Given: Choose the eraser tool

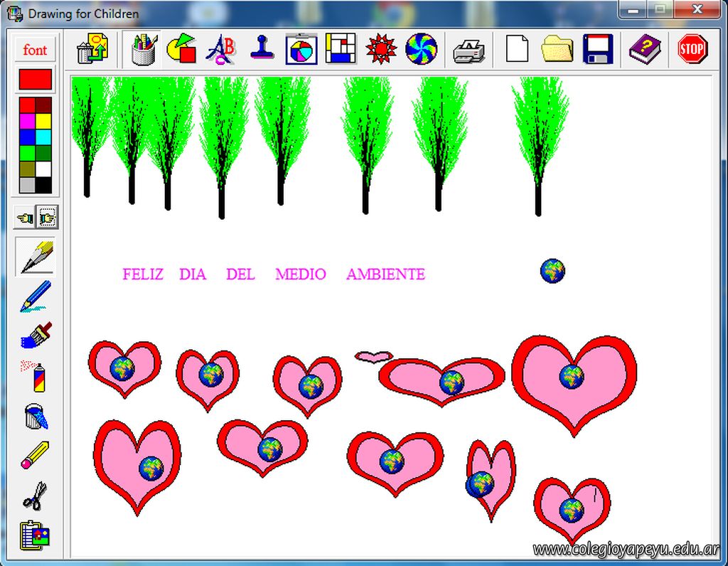Looking at the screenshot, I should click(x=36, y=455).
